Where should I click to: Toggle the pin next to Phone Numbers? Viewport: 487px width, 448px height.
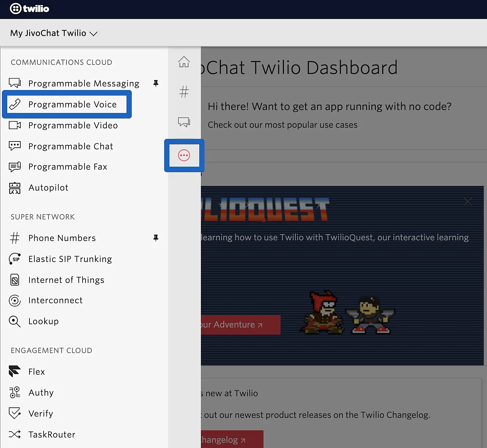click(156, 238)
